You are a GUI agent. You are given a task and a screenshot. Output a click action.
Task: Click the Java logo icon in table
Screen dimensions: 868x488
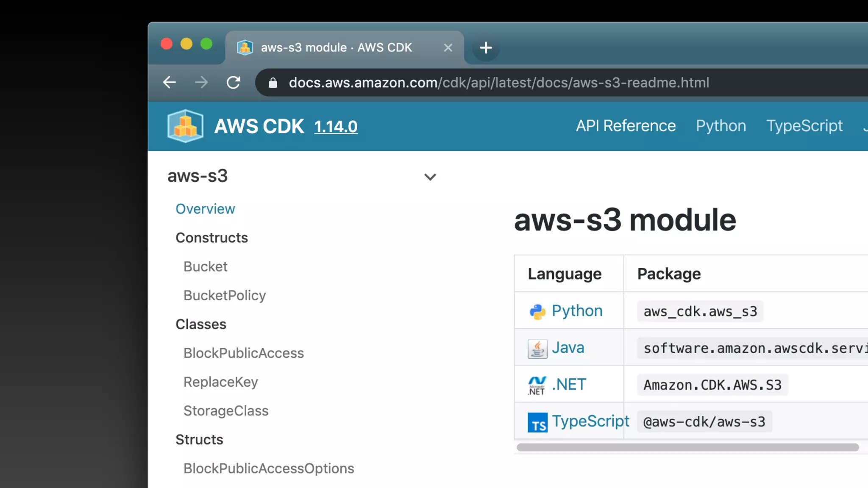pos(537,349)
